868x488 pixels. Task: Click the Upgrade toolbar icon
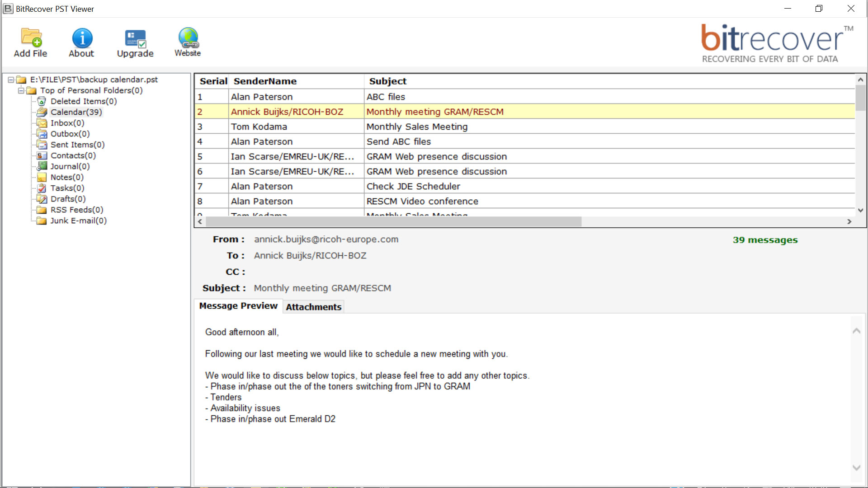point(135,38)
